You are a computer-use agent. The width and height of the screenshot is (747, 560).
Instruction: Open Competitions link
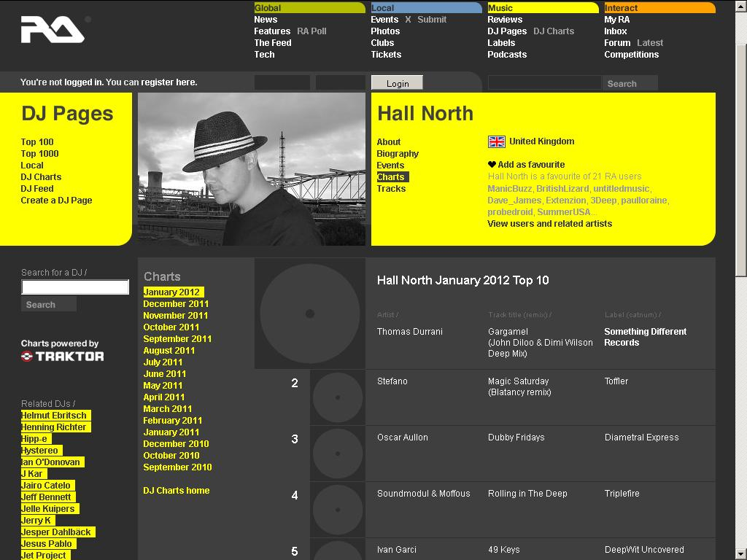[632, 54]
